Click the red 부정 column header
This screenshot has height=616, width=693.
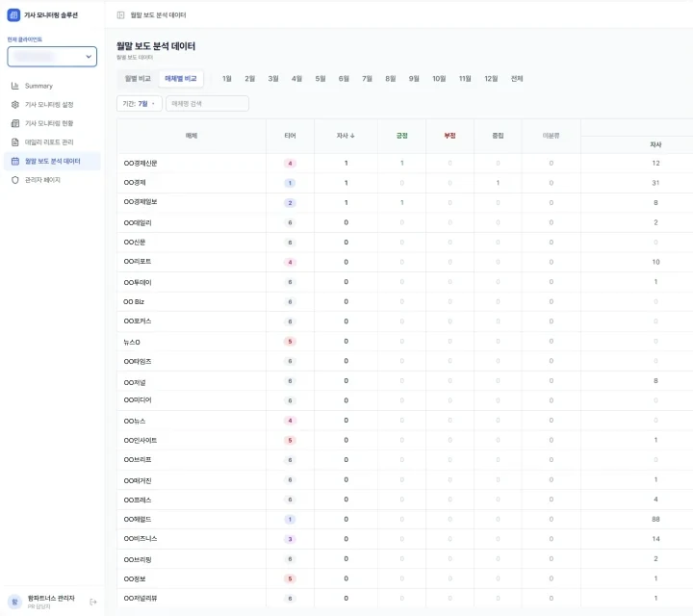tap(449, 136)
